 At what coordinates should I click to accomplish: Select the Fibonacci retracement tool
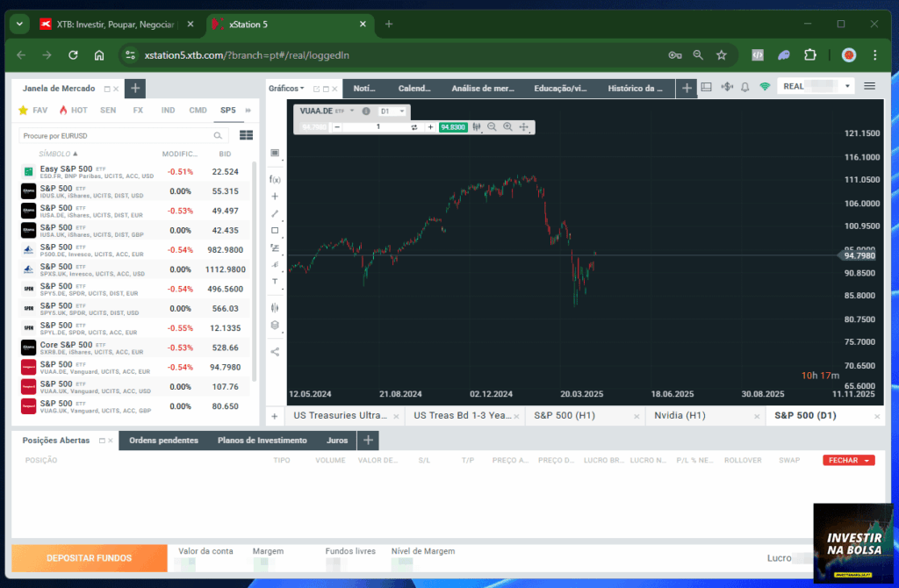(275, 247)
